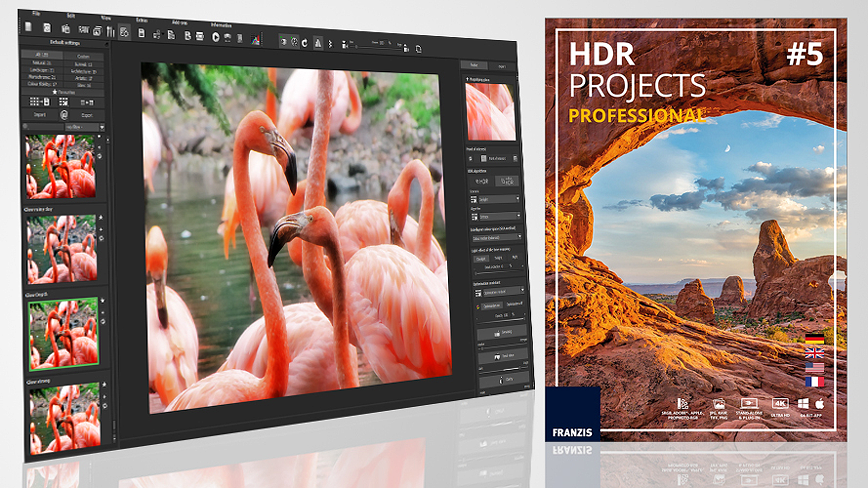Switch to the Expert tab in right panel

coord(502,66)
